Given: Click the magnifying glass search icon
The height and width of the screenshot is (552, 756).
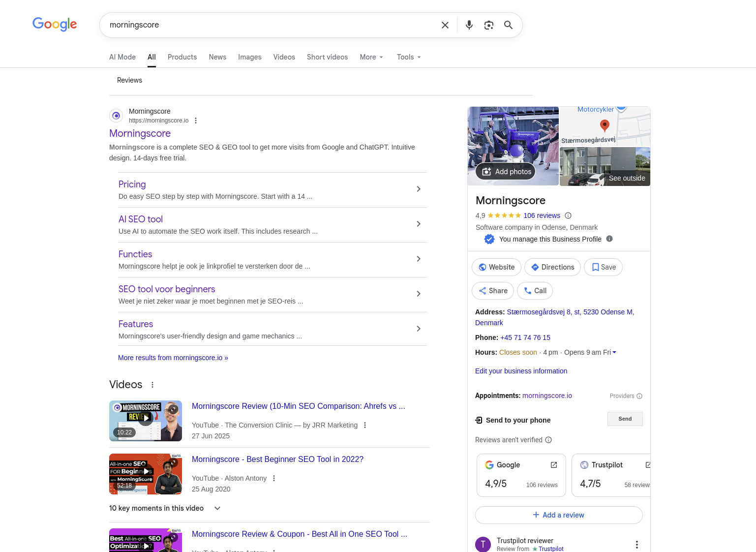Looking at the screenshot, I should pos(508,25).
